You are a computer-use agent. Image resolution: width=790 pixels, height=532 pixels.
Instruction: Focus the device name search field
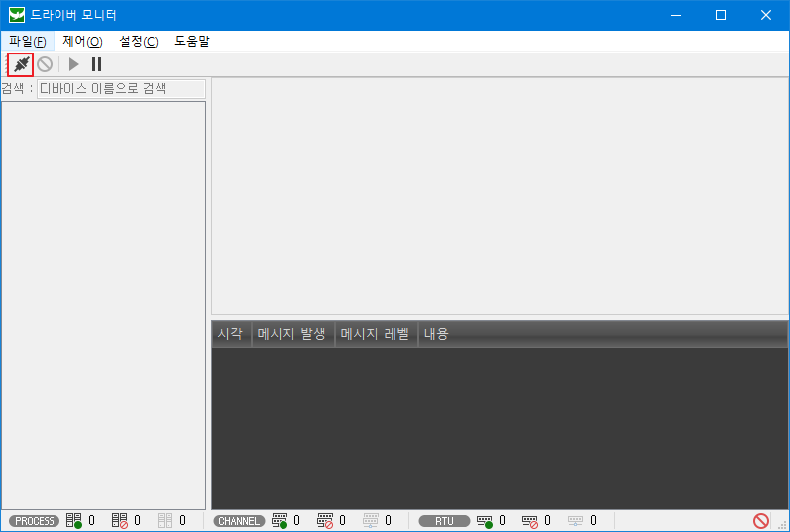[121, 89]
